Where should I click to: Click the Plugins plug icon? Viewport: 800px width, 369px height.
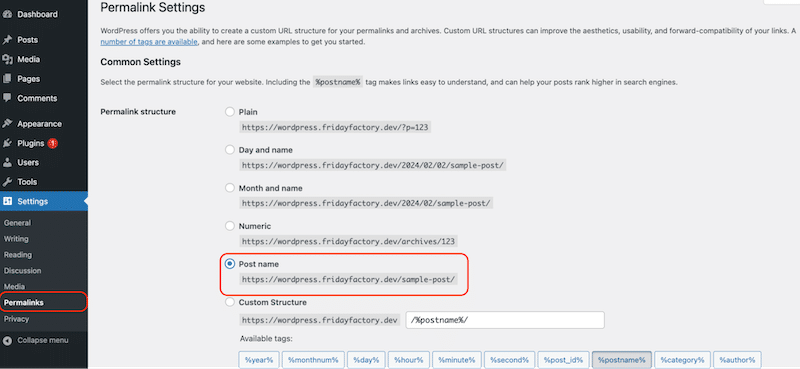[x=7, y=143]
